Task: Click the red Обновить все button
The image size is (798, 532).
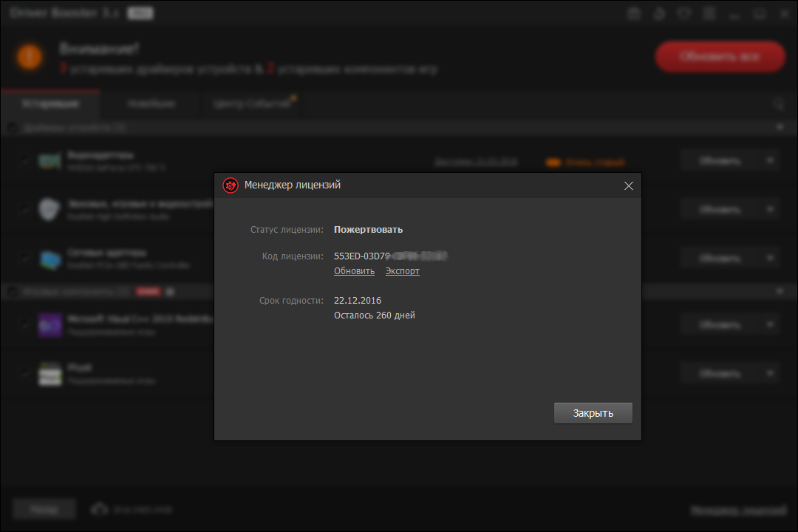Action: click(720, 57)
